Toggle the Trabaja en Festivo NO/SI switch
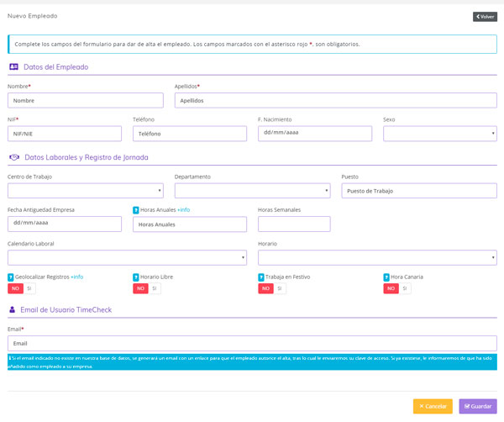The image size is (504, 422). pyautogui.click(x=272, y=288)
